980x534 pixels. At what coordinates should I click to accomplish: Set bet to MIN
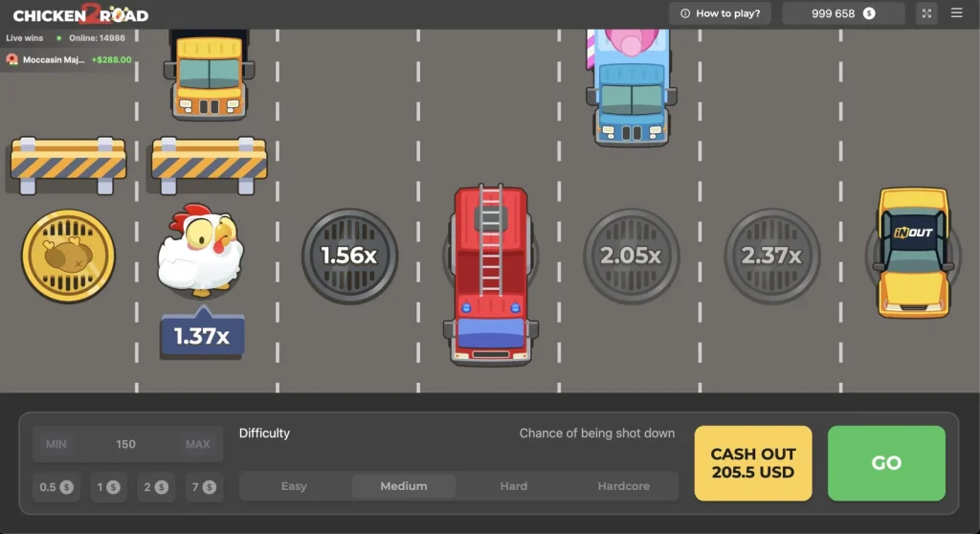coord(56,444)
